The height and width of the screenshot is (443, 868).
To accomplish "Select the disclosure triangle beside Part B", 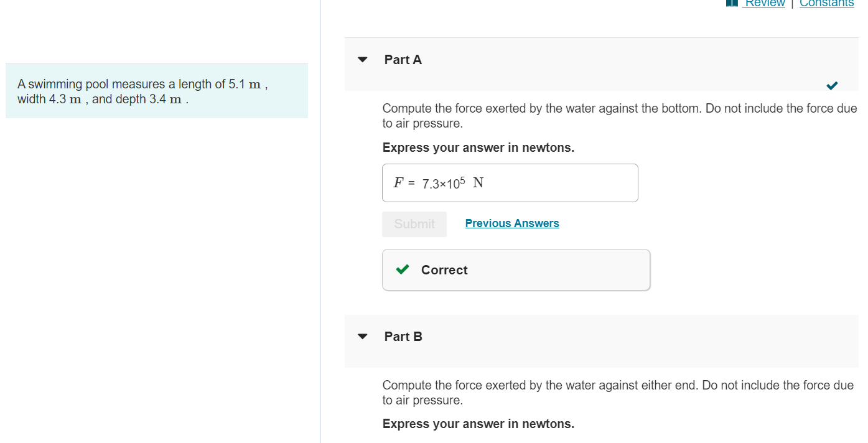I will pos(363,336).
